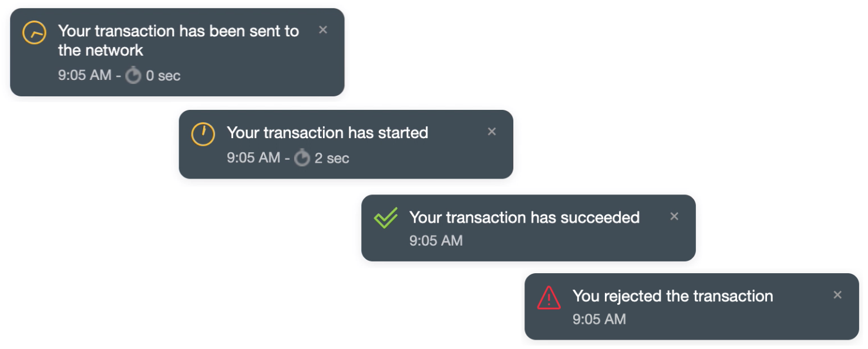This screenshot has width=868, height=349.
Task: Dismiss the 'transaction sent to network' notification
Action: point(324,30)
